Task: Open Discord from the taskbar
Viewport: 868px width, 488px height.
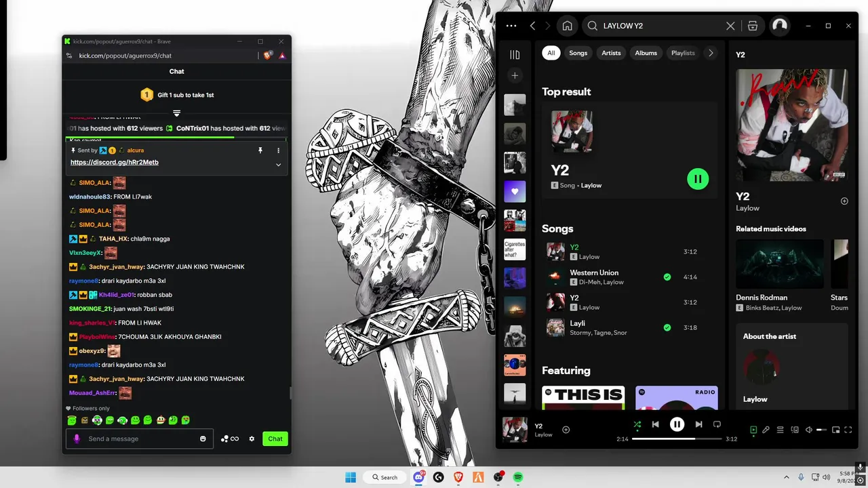Action: pyautogui.click(x=419, y=477)
